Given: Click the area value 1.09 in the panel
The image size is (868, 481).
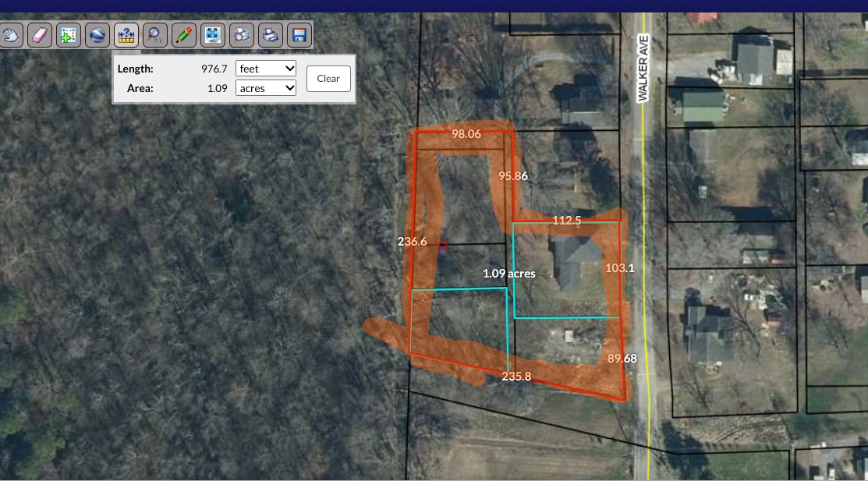Looking at the screenshot, I should pyautogui.click(x=218, y=88).
